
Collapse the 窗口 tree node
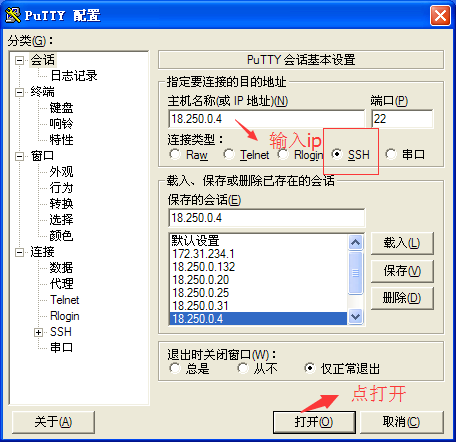(x=20, y=156)
